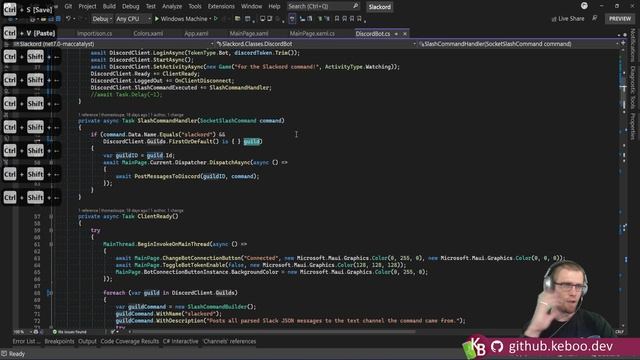Switch to the Colors.xaml tab
Viewport: 640px width, 360px height.
point(148,34)
